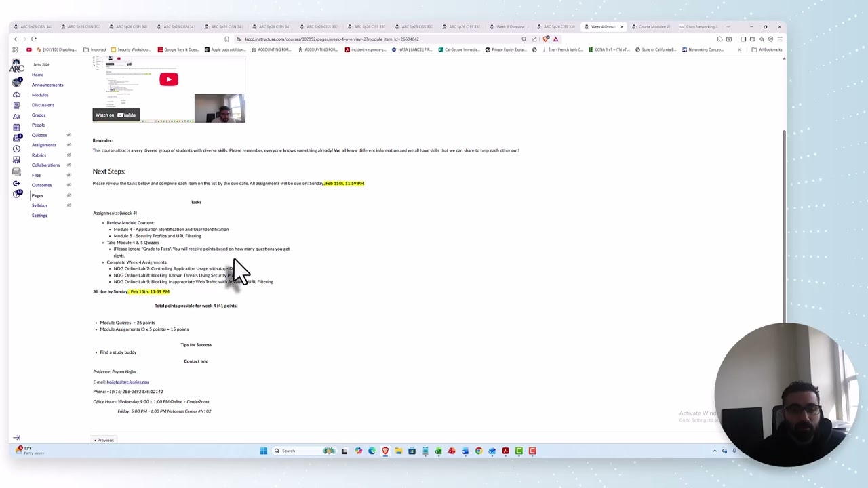Click the Brave Rewards triangle icon
Screen dimensions: 868x488
point(555,39)
